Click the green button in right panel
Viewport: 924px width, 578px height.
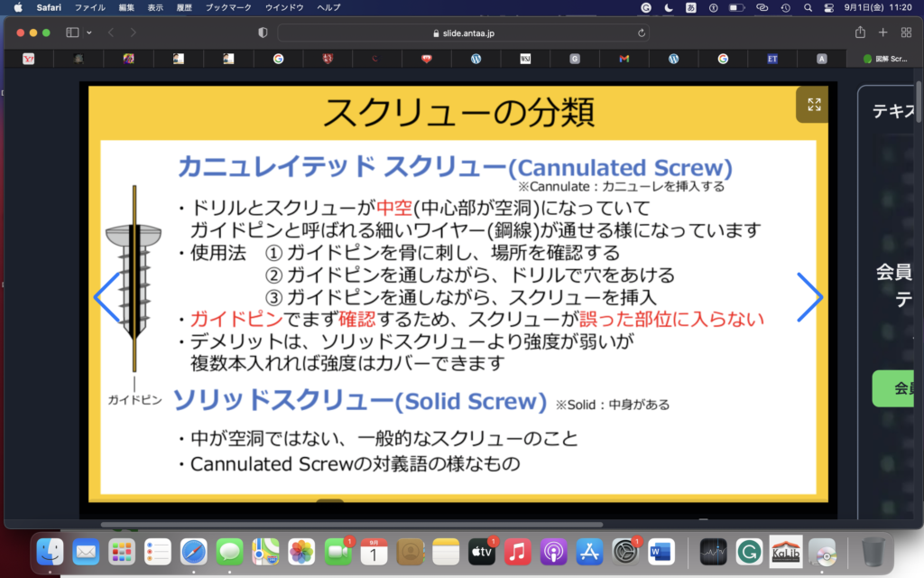click(x=897, y=388)
